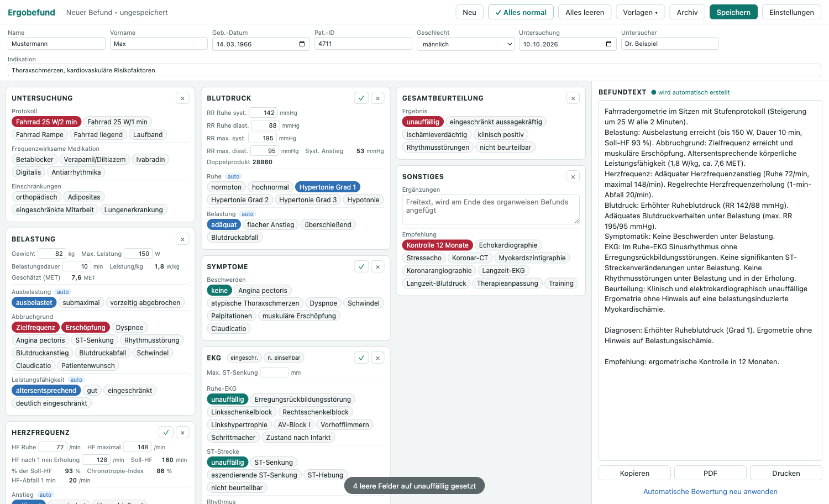Clear the EKG section using its X icon

pos(377,358)
